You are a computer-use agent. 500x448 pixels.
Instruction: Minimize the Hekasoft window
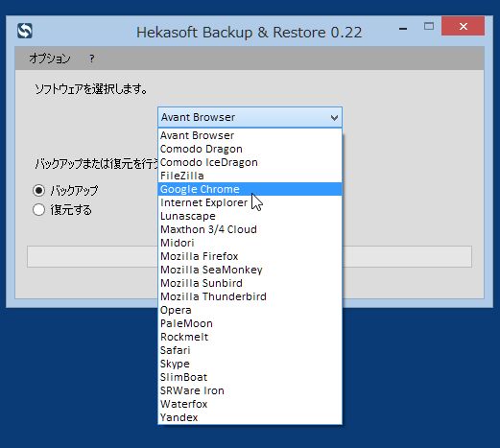403,27
